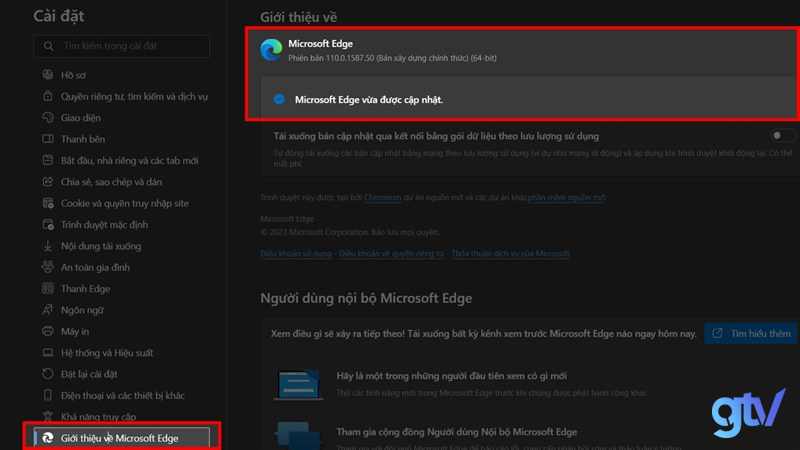Click heading Người dùng nội bộ Microsoft Edge

tap(366, 298)
